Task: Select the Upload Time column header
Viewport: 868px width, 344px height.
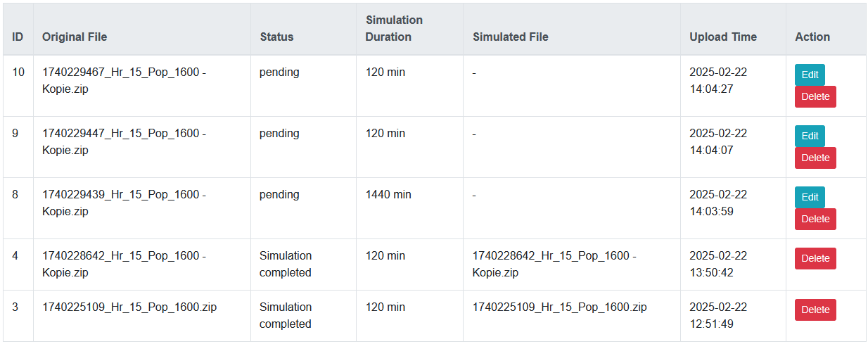Action: (723, 37)
